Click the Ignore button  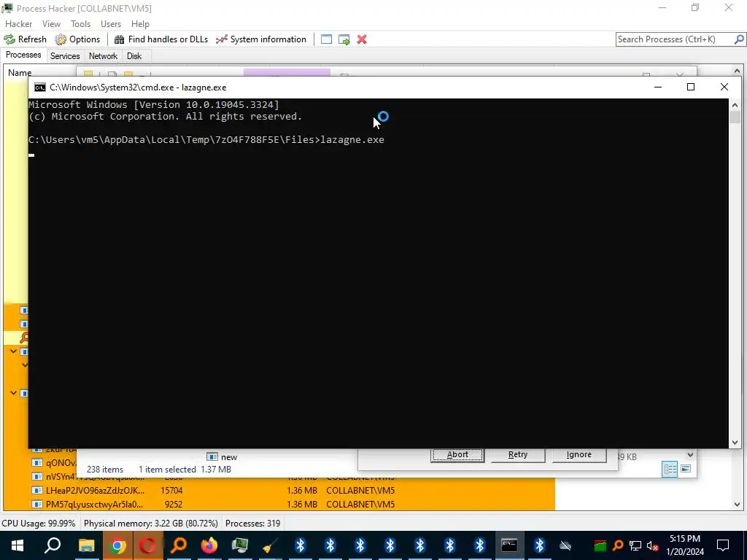578,454
